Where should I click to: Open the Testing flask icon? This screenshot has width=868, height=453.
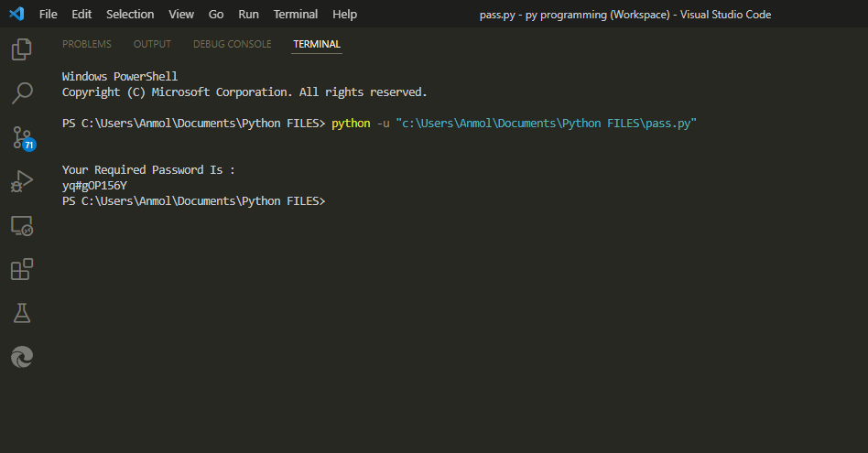pyautogui.click(x=21, y=313)
